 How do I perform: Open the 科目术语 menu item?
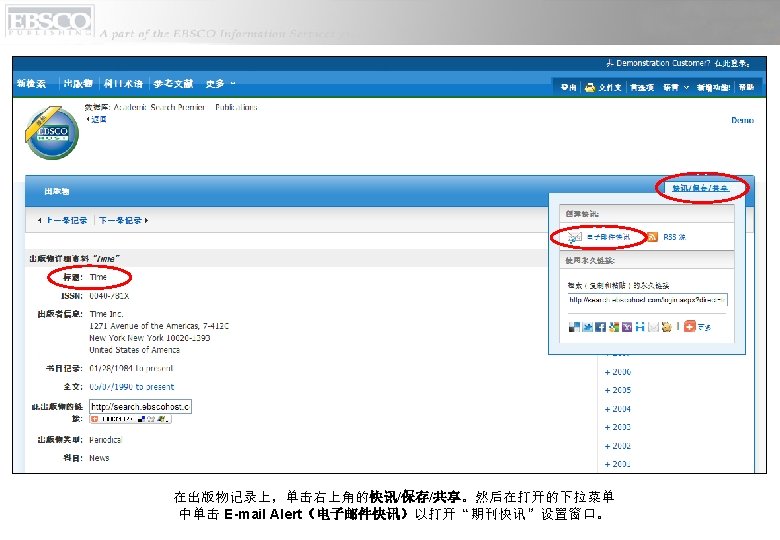123,84
